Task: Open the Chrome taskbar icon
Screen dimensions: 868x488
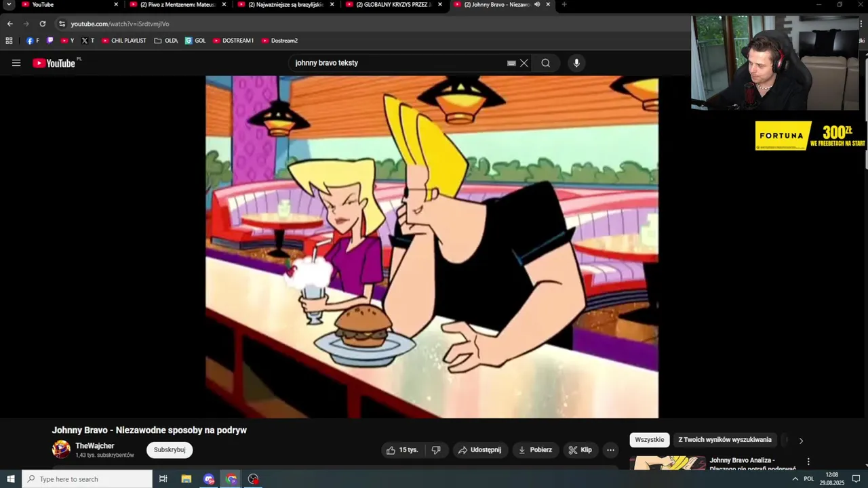Action: pos(231,479)
